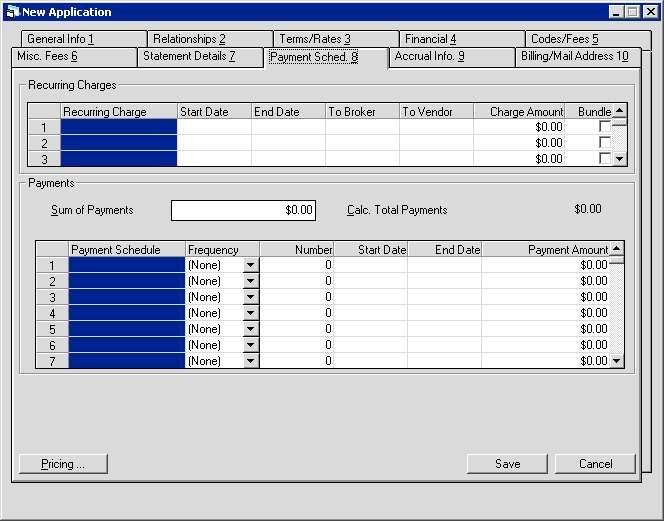Select row header 2 in recurring charges grid

point(44,143)
